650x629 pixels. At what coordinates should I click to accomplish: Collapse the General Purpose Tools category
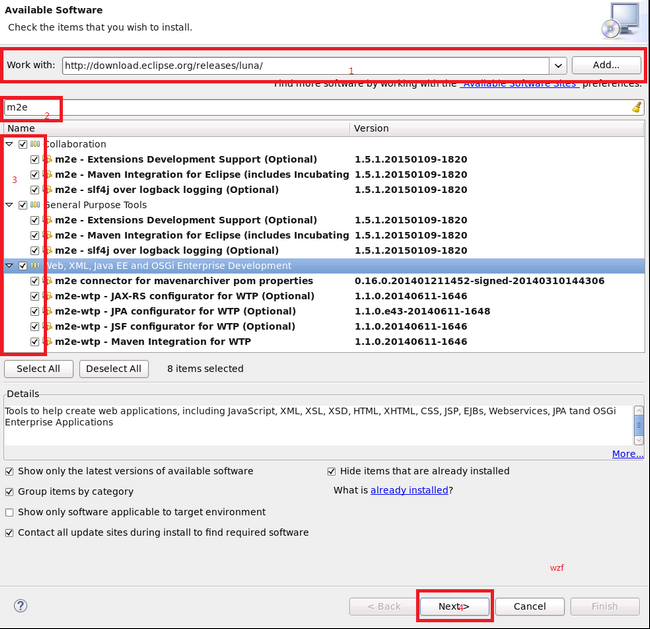[9, 205]
